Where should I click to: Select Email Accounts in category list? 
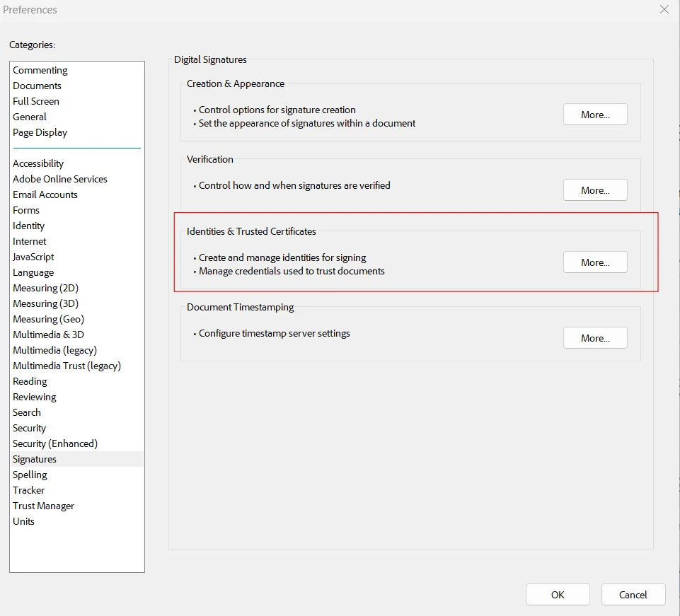coord(45,194)
